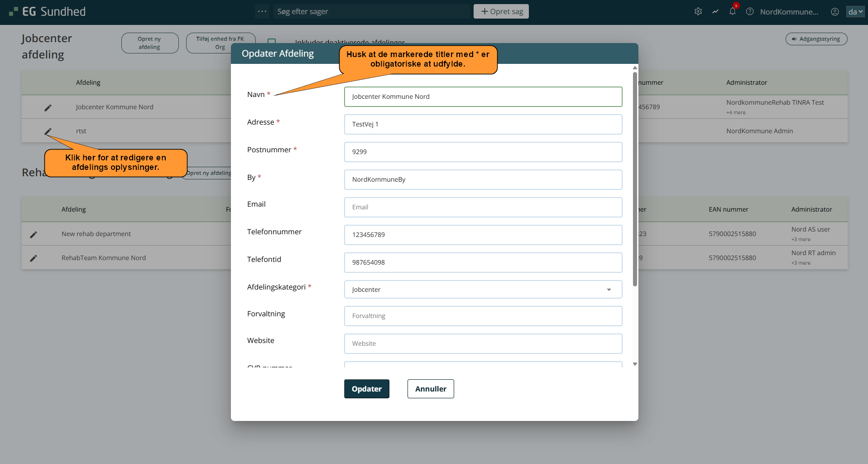This screenshot has width=868, height=464.
Task: Click the Opret sag button
Action: click(x=501, y=11)
